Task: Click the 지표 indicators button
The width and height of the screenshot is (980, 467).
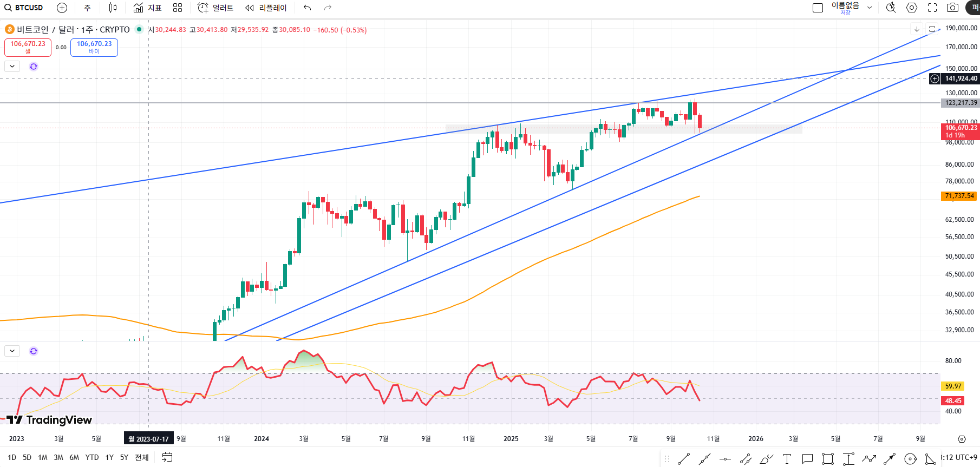Action: [148, 8]
